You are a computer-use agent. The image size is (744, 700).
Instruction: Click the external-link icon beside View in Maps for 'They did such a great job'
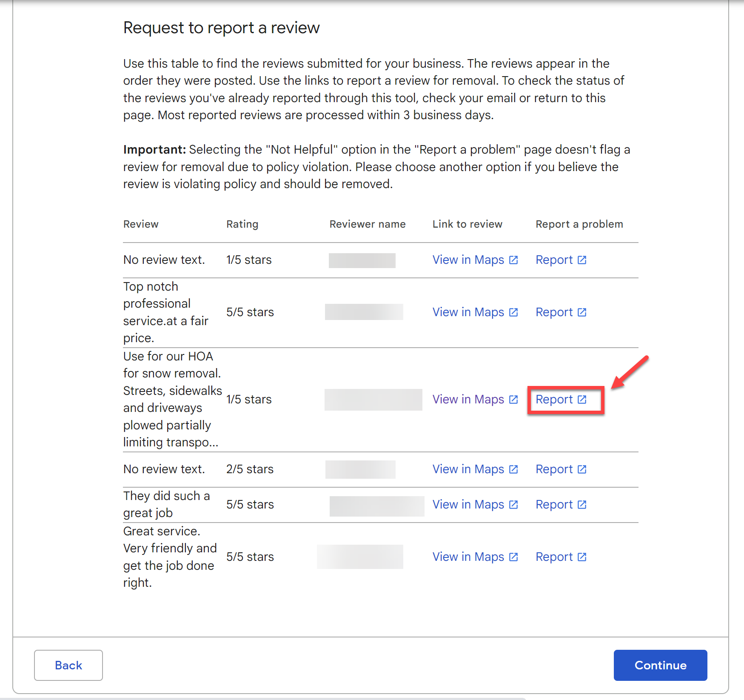[x=513, y=505]
